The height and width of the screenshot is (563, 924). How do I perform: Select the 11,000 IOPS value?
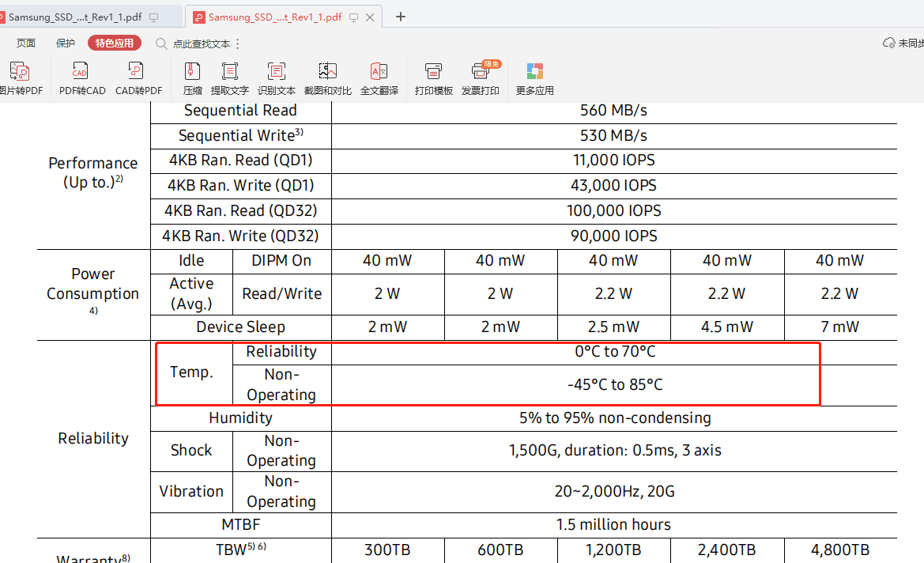click(613, 161)
